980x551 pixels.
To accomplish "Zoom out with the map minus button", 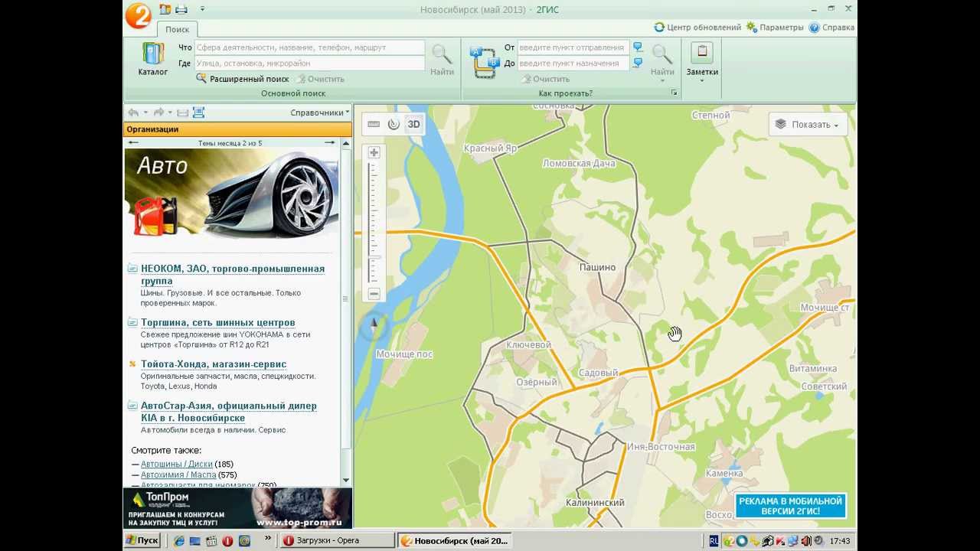I will tap(374, 294).
